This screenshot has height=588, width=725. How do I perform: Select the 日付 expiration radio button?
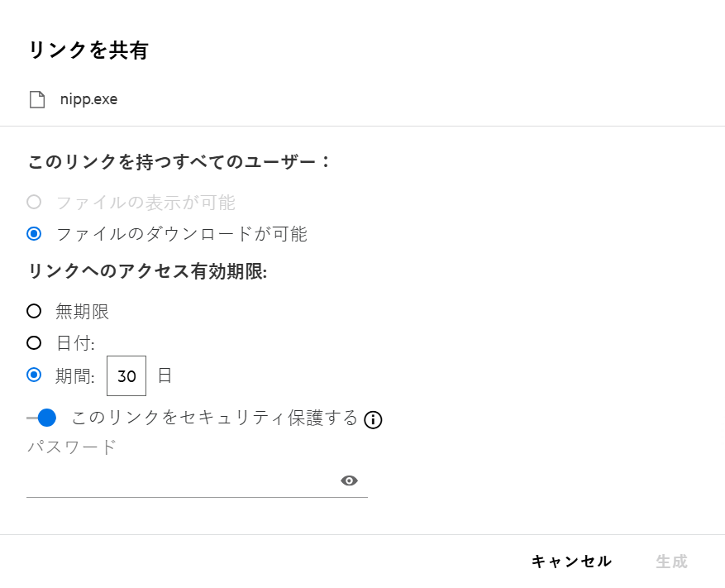click(34, 343)
